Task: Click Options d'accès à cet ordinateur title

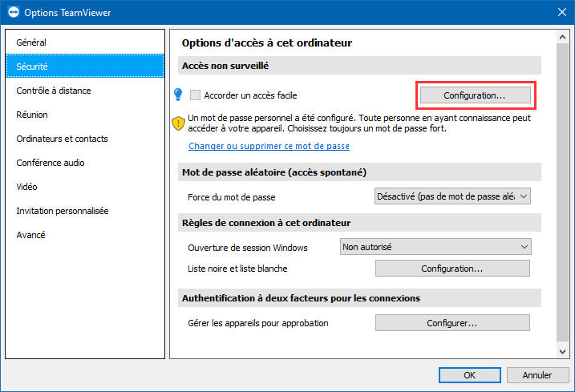Action: 267,43
